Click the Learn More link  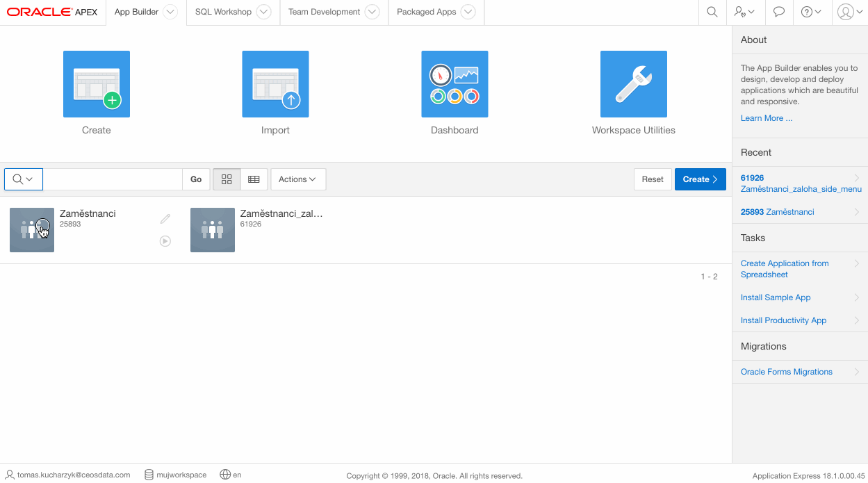click(766, 118)
